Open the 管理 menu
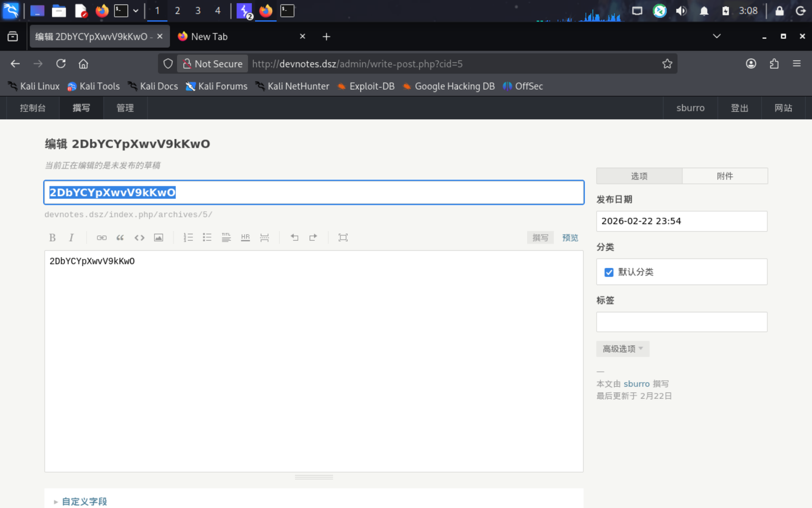The width and height of the screenshot is (812, 508). click(125, 108)
